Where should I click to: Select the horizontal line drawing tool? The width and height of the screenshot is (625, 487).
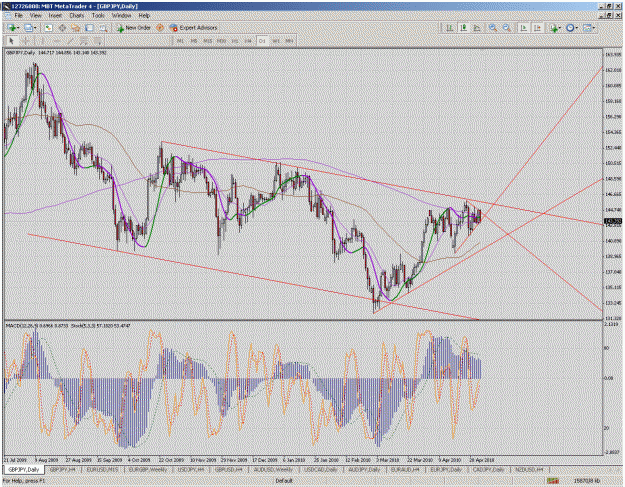click(x=56, y=41)
